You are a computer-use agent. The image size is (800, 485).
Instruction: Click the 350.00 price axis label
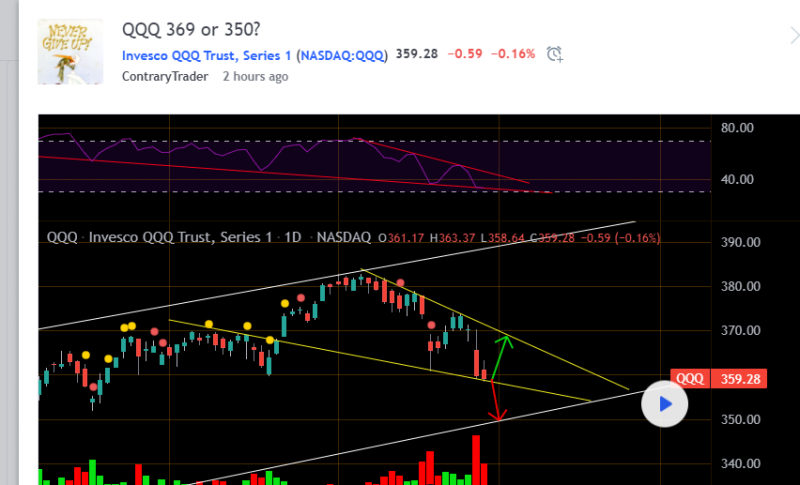[x=740, y=419]
